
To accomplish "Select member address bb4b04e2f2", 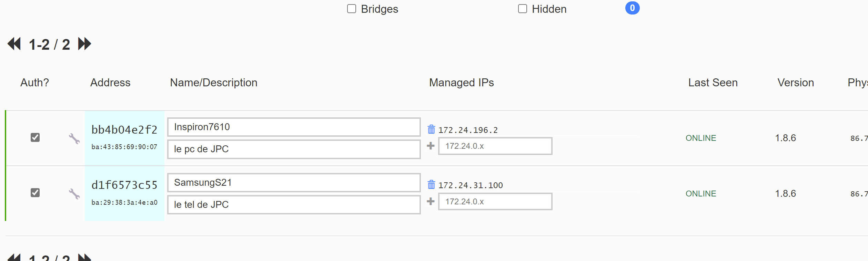I will [x=124, y=130].
